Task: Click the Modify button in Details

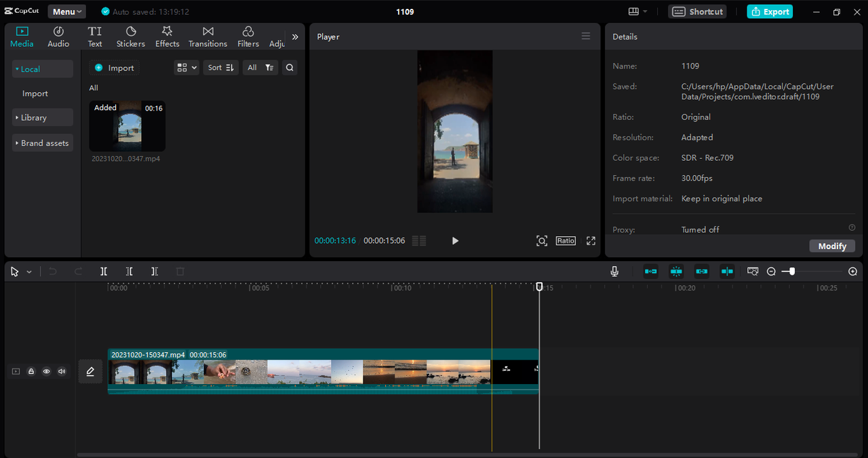Action: 832,246
